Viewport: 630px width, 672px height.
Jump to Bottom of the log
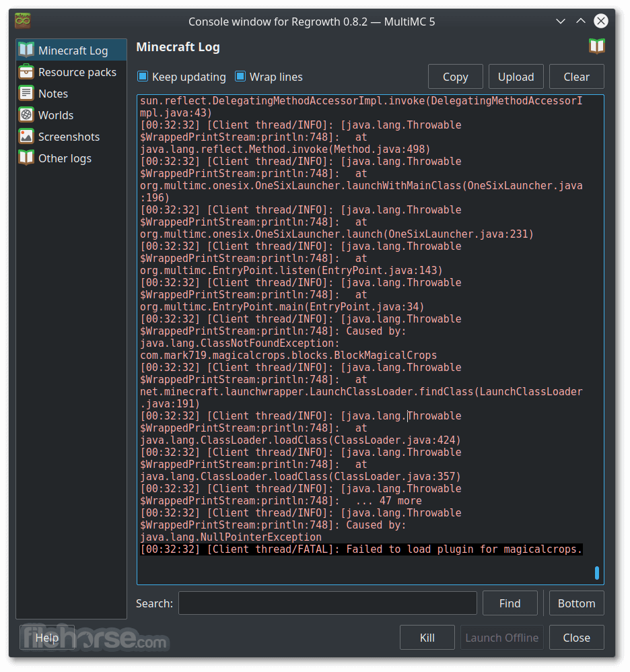click(576, 603)
